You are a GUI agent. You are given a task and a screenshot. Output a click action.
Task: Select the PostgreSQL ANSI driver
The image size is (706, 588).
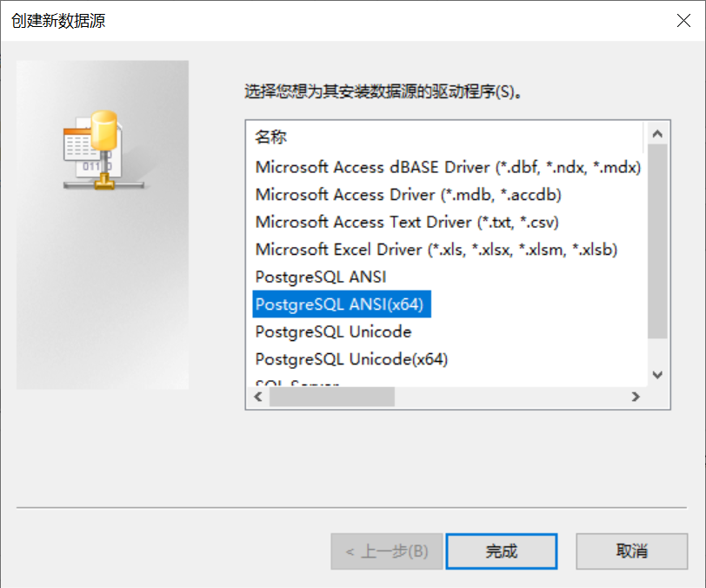pyautogui.click(x=321, y=277)
